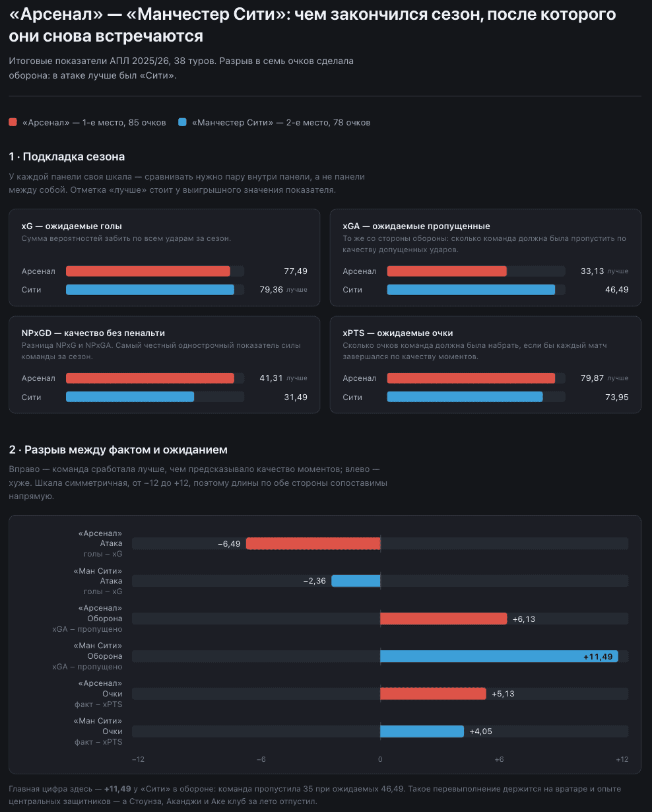Viewport: 652px width, 812px height.
Task: Click Arsenal red bar in xGA panel
Action: click(447, 271)
